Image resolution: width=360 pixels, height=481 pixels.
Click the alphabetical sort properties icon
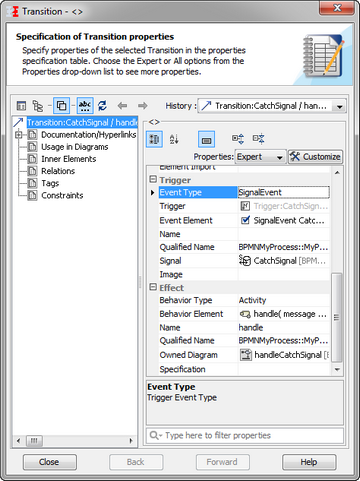pos(174,139)
